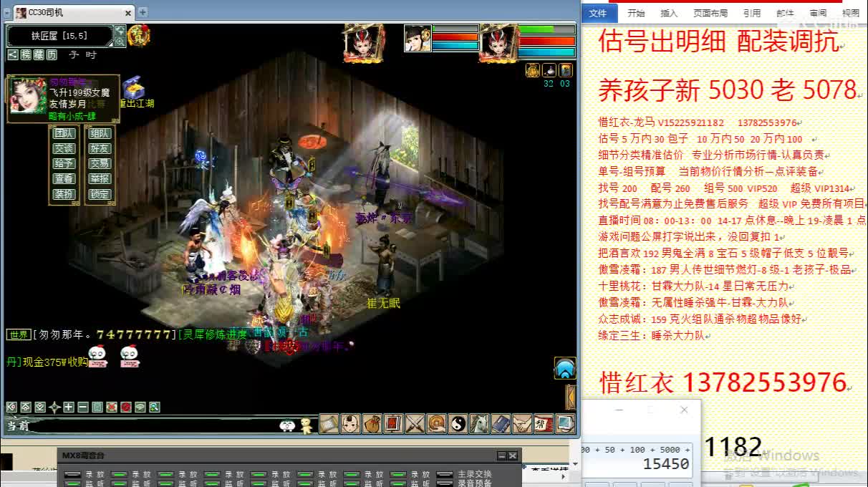This screenshot has width=868, height=487.
Task: Click the 团队 button
Action: click(64, 133)
